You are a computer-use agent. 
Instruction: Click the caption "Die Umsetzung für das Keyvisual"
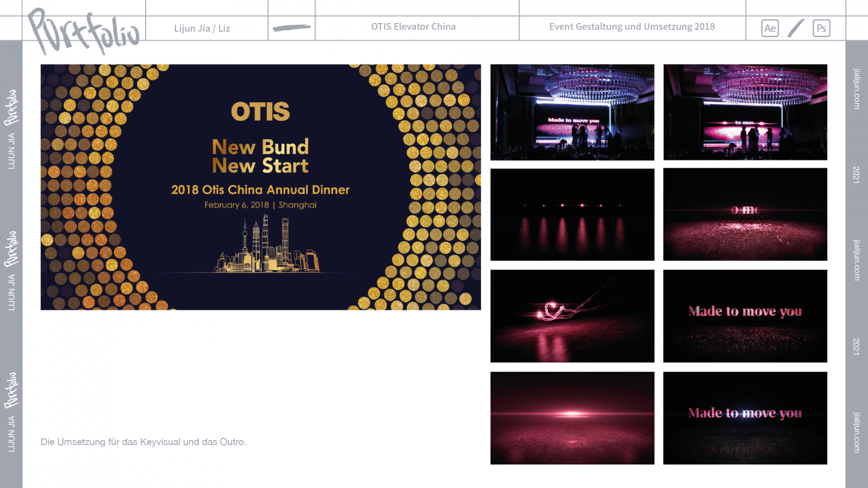[x=143, y=442]
